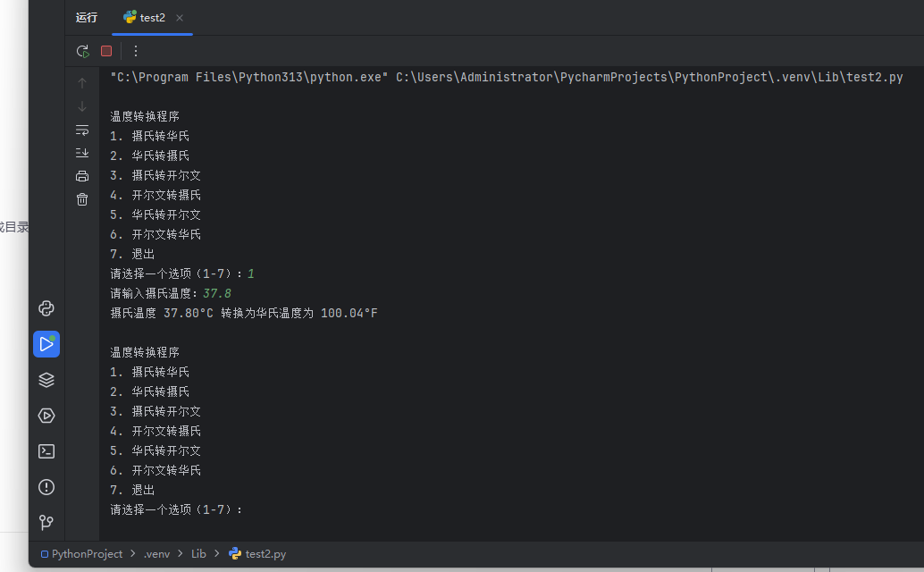Open the Problems tool window
Viewport: 924px width, 572px height.
point(46,487)
